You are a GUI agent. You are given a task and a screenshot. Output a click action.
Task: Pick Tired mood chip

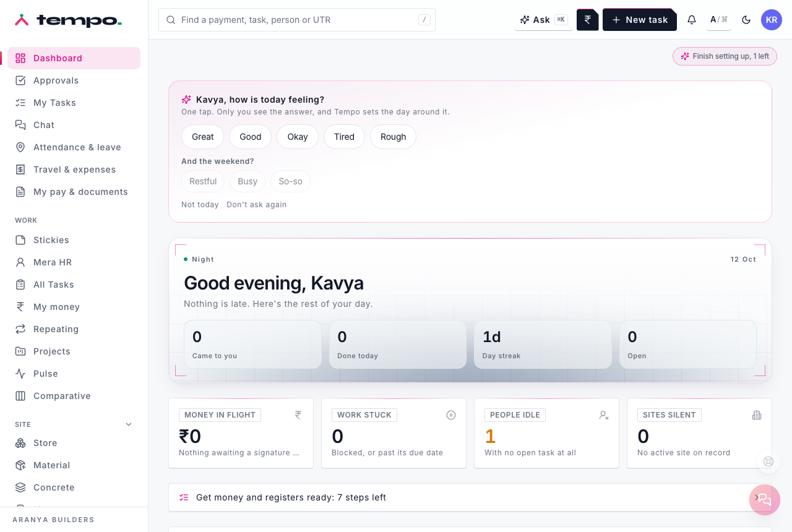[344, 137]
